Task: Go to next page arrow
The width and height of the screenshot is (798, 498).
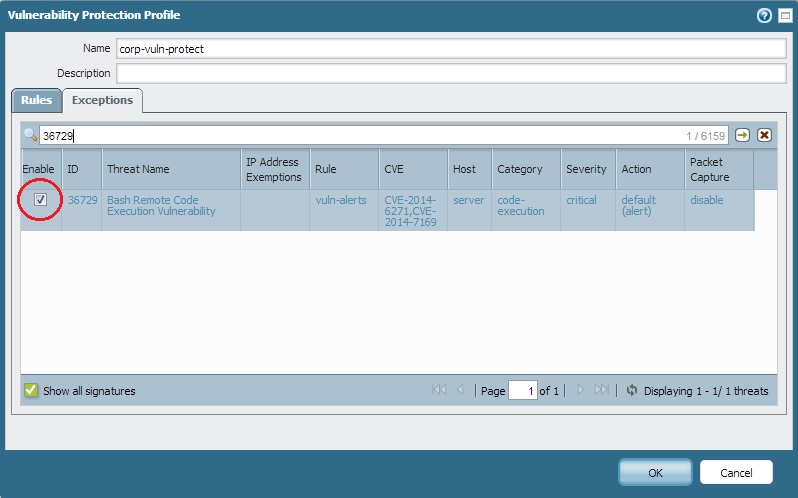Action: click(x=580, y=390)
